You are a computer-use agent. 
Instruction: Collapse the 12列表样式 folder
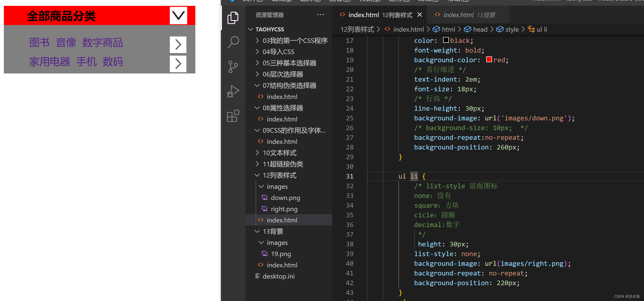tap(257, 175)
